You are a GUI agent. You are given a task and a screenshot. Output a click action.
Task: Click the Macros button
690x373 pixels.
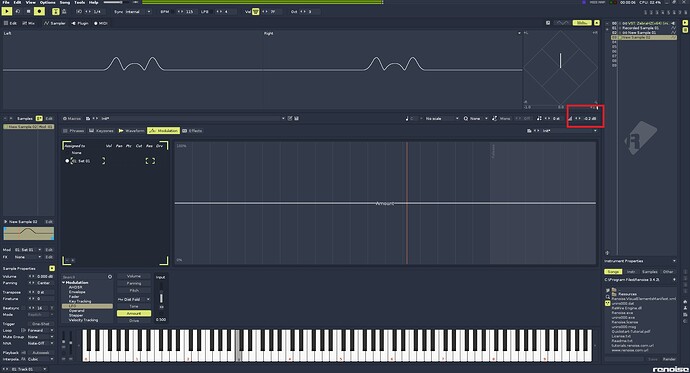tap(72, 118)
